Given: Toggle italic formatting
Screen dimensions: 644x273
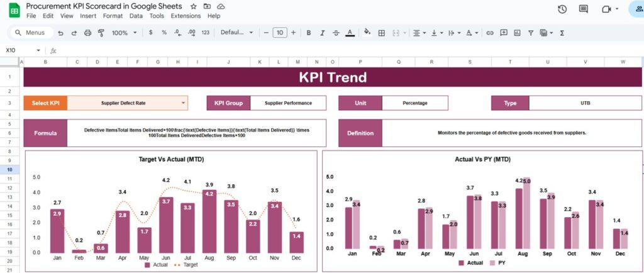Looking at the screenshot, I should point(323,33).
